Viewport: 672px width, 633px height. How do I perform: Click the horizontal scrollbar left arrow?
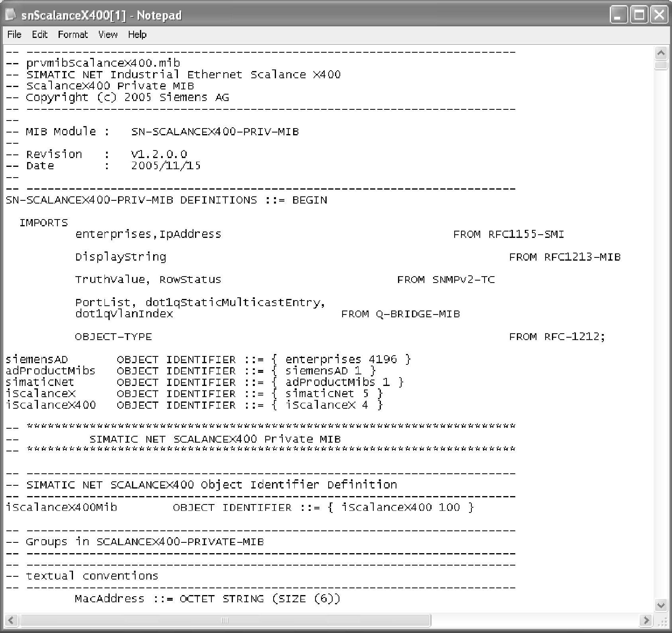(11, 620)
